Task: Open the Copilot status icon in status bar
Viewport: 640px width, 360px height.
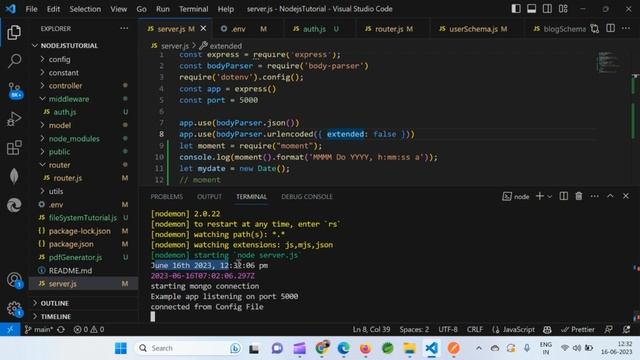Action: [x=547, y=329]
